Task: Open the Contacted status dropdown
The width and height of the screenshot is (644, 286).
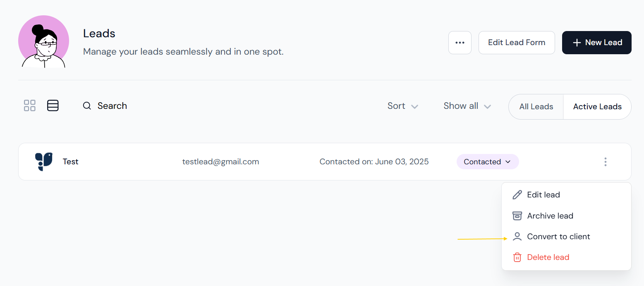Action: pos(488,162)
